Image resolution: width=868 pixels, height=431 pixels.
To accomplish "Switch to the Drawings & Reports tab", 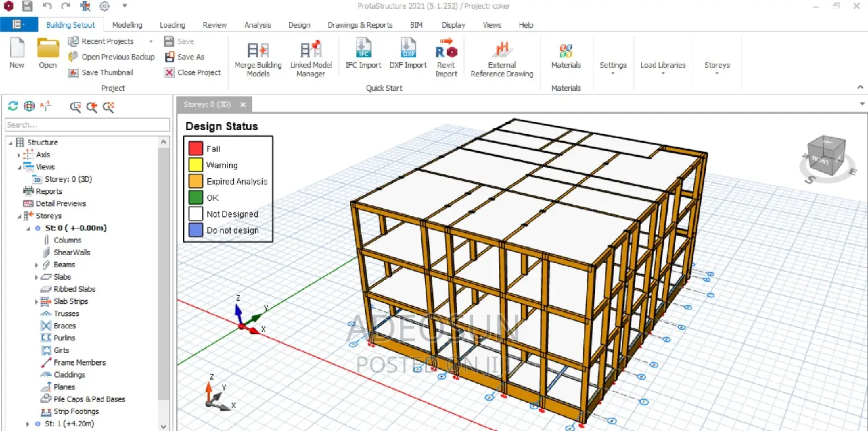I will point(360,25).
